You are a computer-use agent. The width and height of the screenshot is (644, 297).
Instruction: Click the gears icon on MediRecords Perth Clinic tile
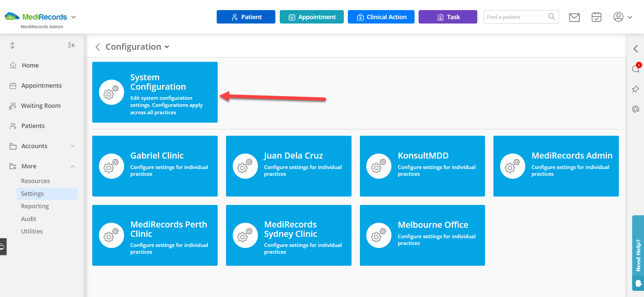coord(111,235)
